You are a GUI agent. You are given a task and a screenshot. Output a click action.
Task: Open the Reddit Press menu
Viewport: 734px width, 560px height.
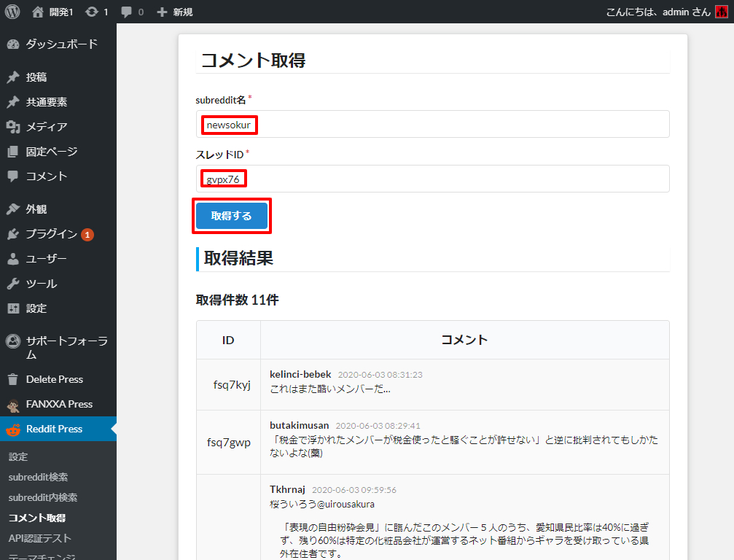pyautogui.click(x=58, y=429)
